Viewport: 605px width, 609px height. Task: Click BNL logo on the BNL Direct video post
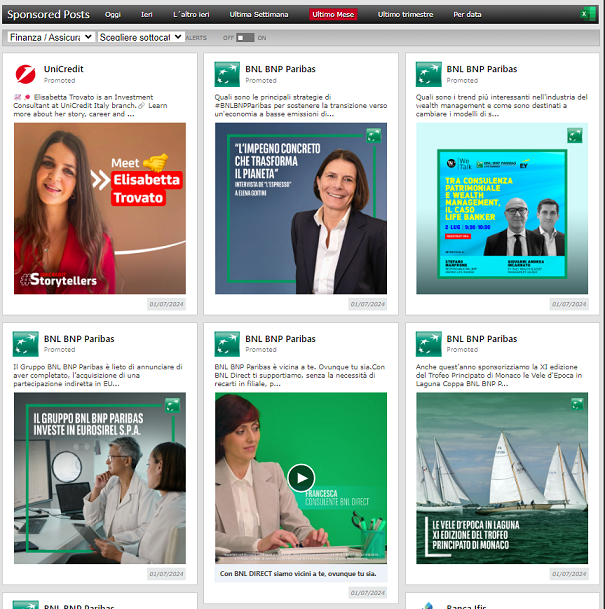point(227,344)
